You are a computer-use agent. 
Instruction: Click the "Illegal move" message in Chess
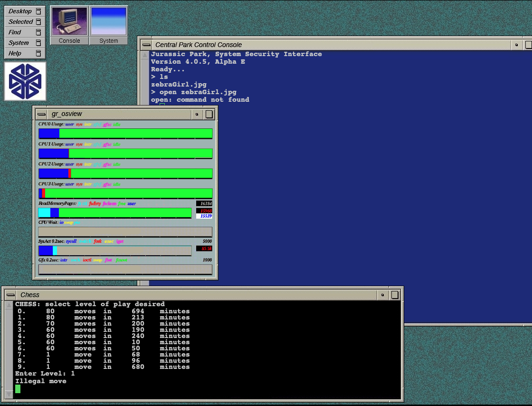point(41,381)
